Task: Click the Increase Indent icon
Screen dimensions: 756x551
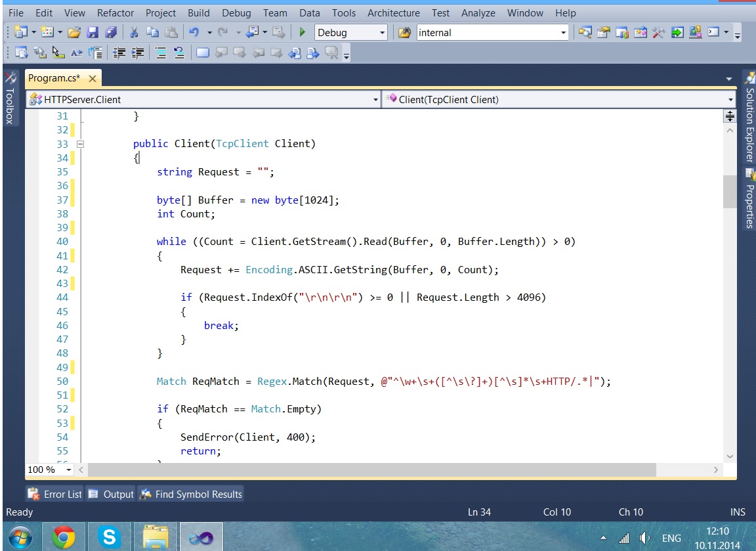Action: [x=137, y=53]
